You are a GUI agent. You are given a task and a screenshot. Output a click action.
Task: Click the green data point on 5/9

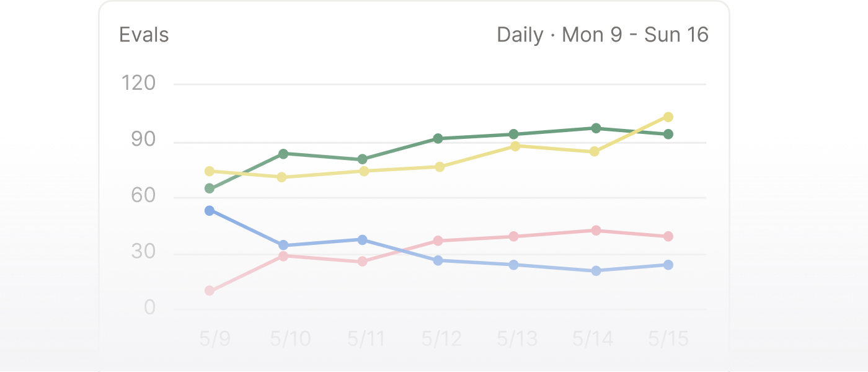[x=210, y=188]
